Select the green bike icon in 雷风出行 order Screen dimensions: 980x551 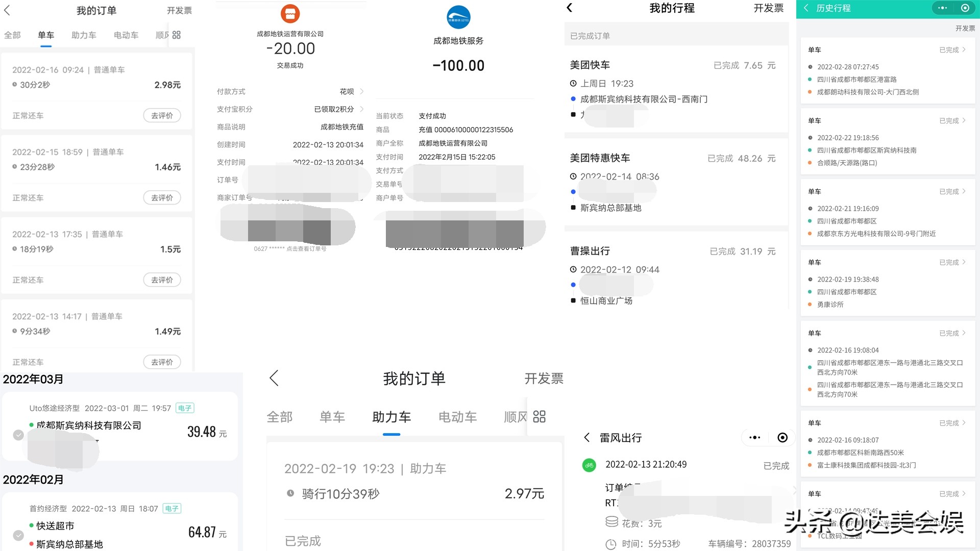[589, 465]
